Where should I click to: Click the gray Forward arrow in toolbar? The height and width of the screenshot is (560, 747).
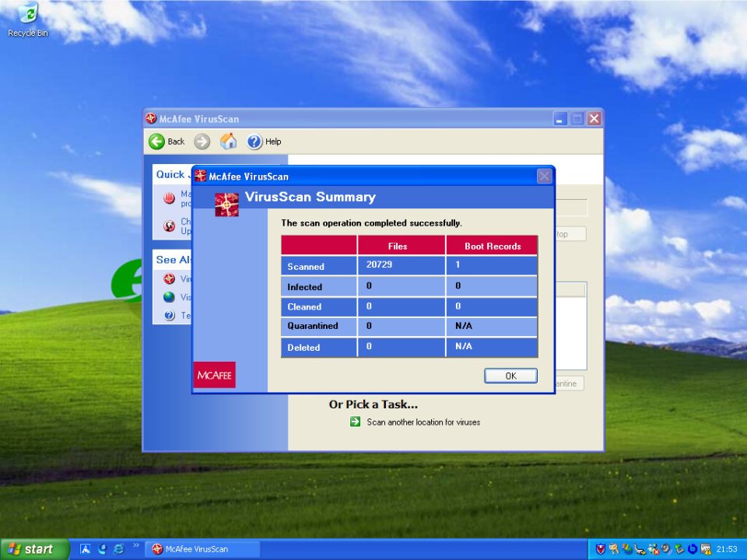point(202,142)
